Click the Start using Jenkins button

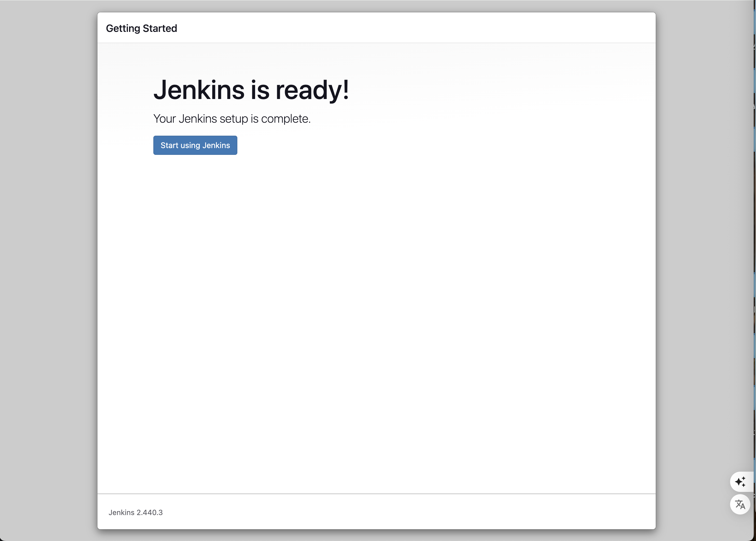coord(195,145)
